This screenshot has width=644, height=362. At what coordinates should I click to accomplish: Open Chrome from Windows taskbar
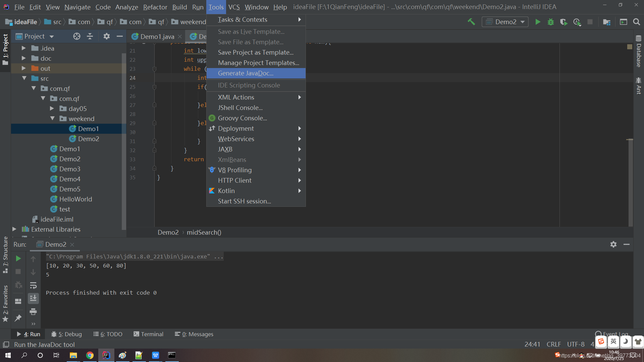pos(90,355)
